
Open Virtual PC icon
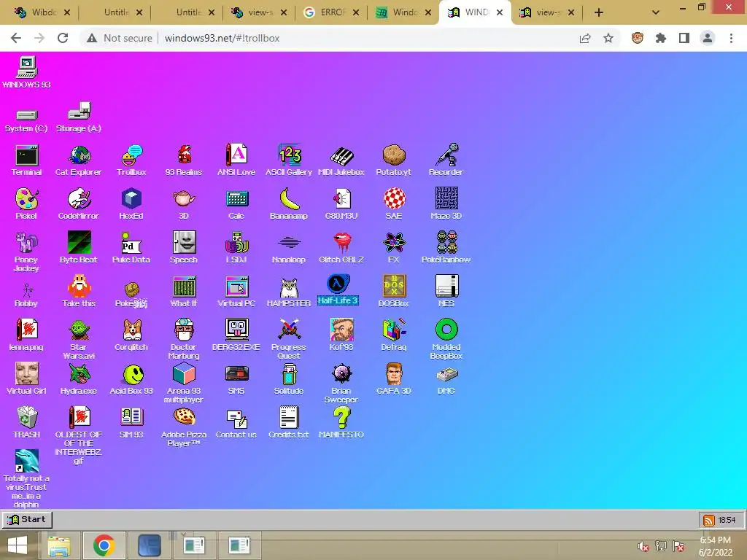236,291
